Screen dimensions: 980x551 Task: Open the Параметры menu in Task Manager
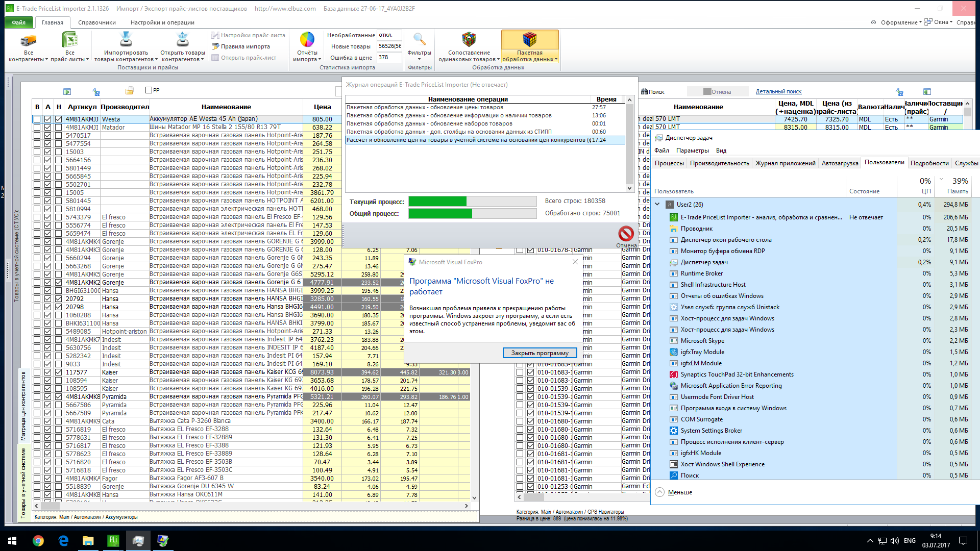click(x=692, y=151)
